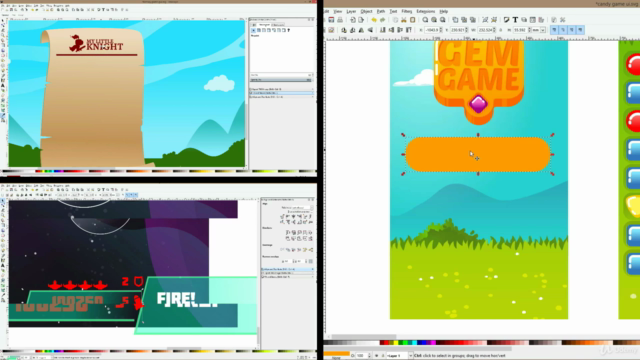This screenshot has height=360, width=640.
Task: Toggle the scale stroke width affect button
Action: [555, 30]
